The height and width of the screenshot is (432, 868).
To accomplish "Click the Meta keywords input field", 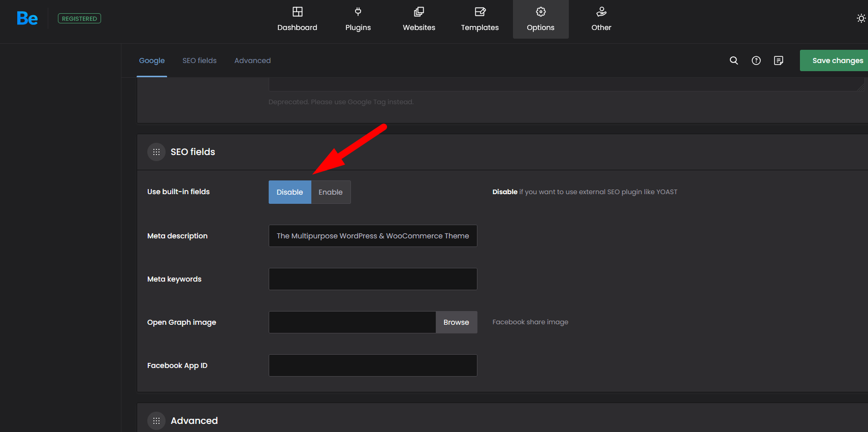I will click(x=373, y=279).
